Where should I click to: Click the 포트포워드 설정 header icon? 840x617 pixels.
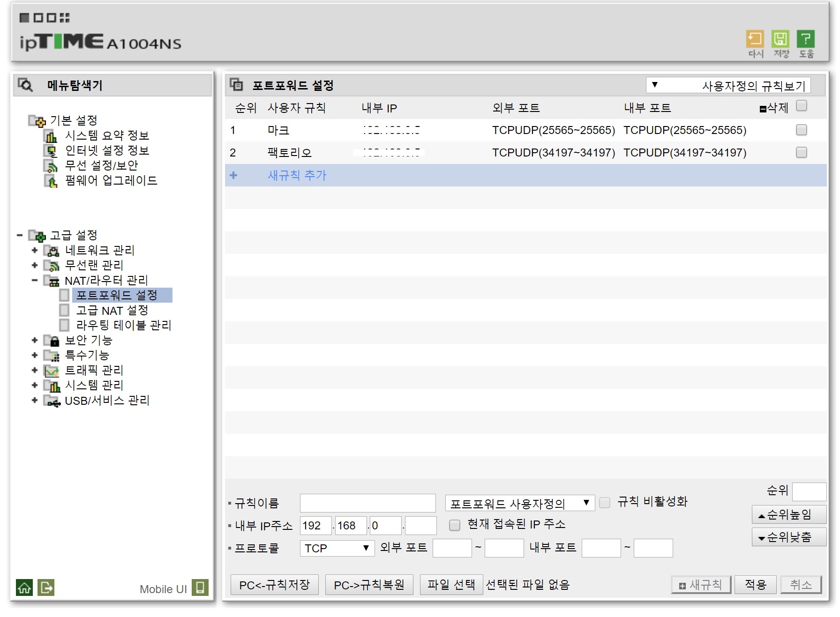(x=236, y=85)
